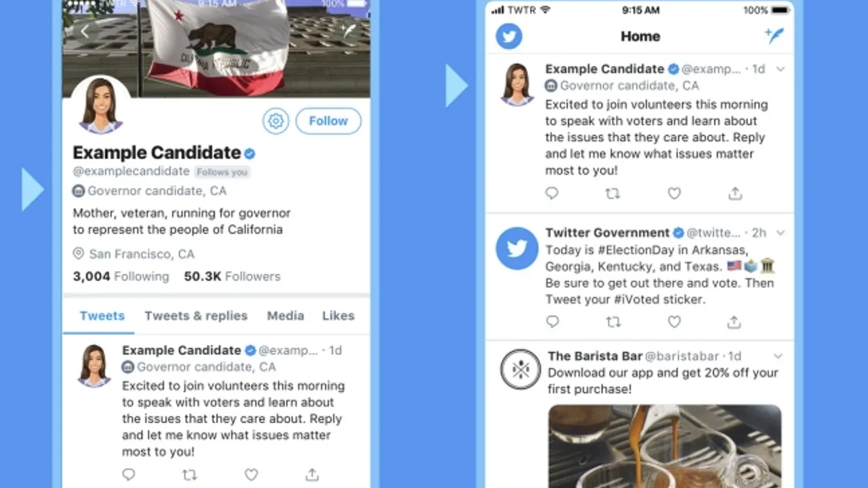Switch to the Tweets & replies tab

click(x=196, y=316)
